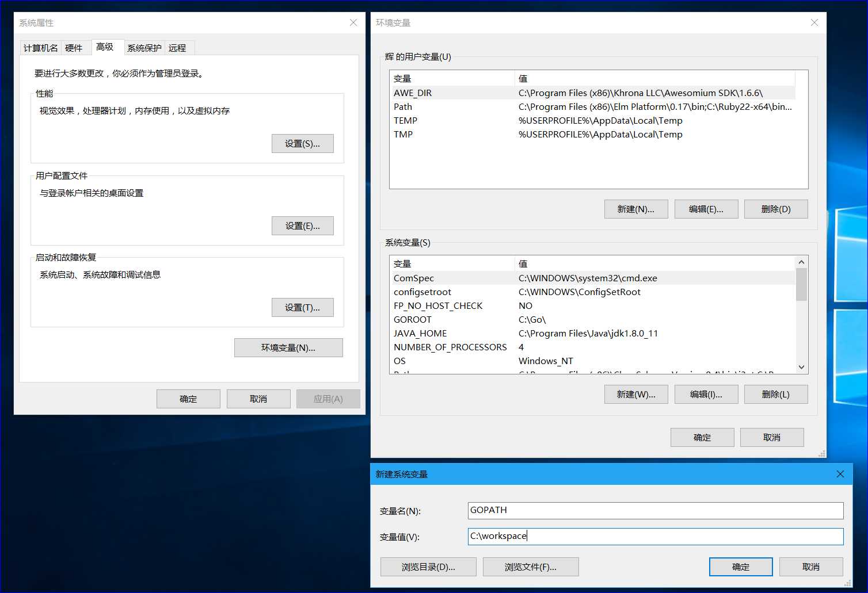Click 值 column header in system variables
The image size is (868, 593).
click(655, 263)
